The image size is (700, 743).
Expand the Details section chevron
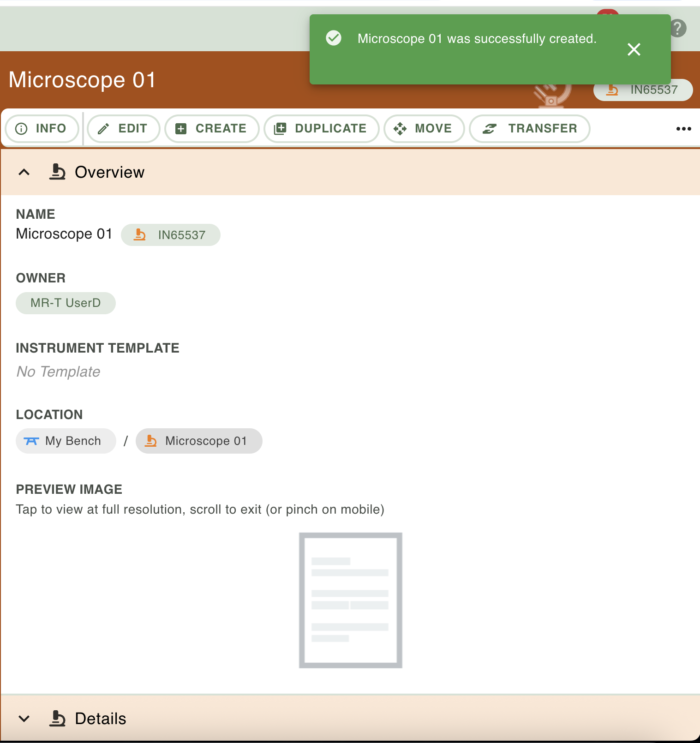click(x=24, y=719)
